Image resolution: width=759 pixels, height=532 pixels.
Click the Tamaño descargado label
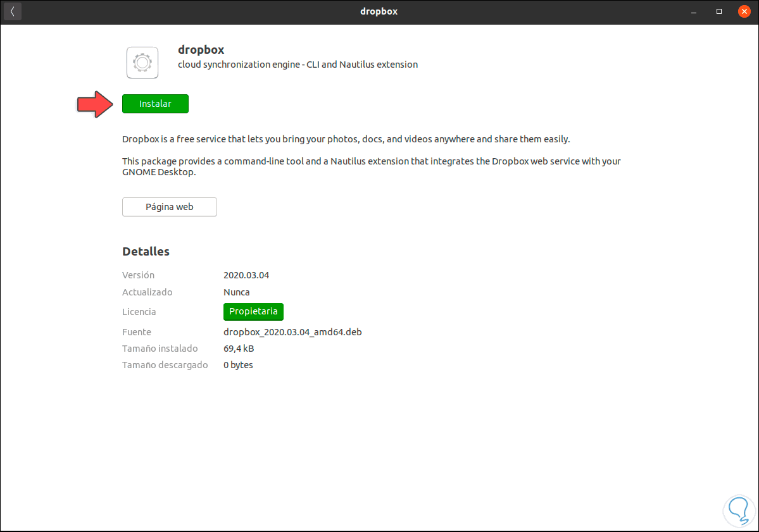point(165,365)
